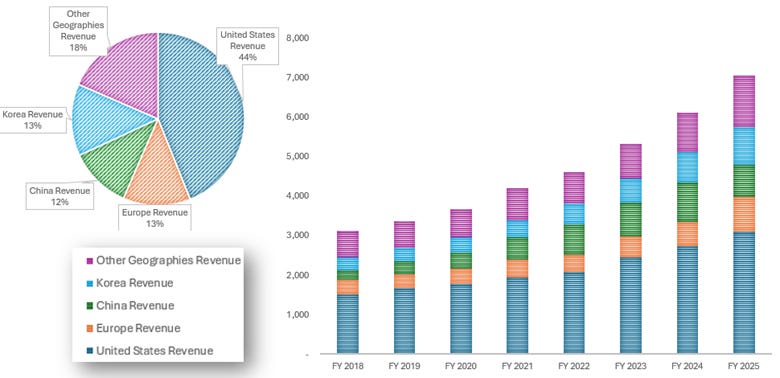Click the 4,000 y-axis value
Screen dimensions: 780x378
(298, 196)
